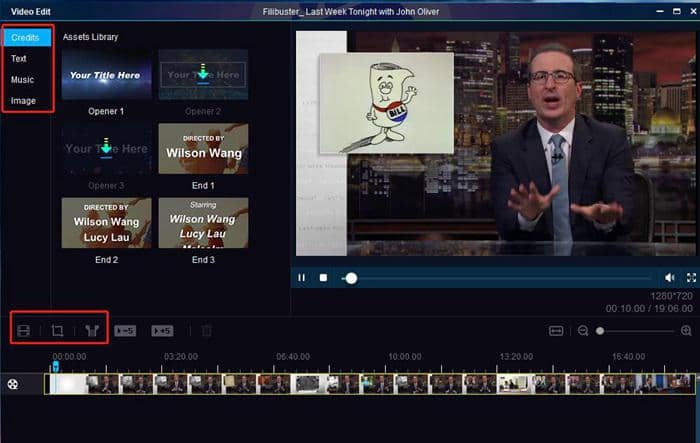Screen dimensions: 700x443
Task: Click the split clip tool icon
Action: (23, 330)
